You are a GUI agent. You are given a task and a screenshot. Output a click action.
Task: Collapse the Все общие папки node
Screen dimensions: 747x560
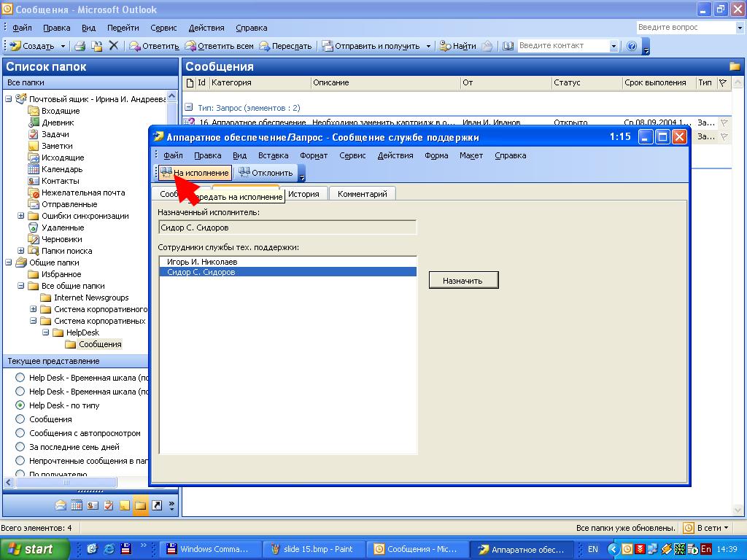21,286
